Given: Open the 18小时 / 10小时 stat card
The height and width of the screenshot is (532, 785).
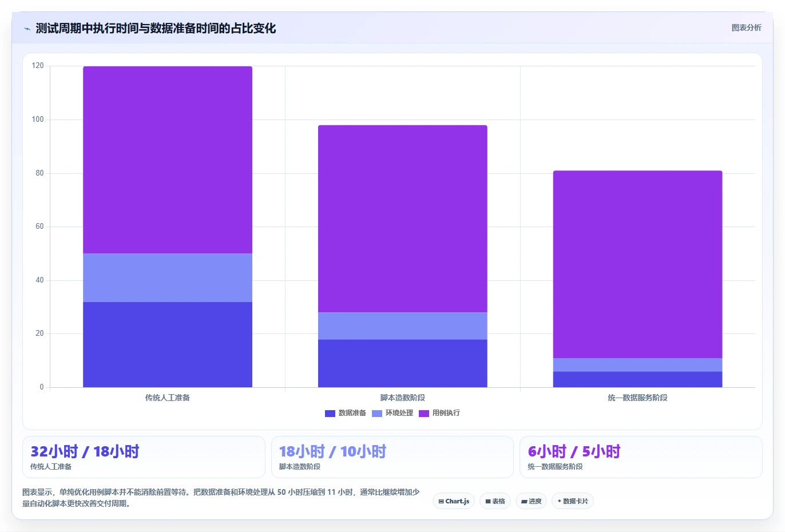Looking at the screenshot, I should [392, 457].
